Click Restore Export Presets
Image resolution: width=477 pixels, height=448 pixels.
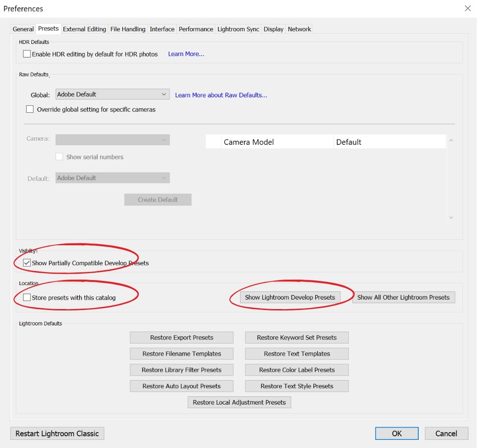point(182,338)
